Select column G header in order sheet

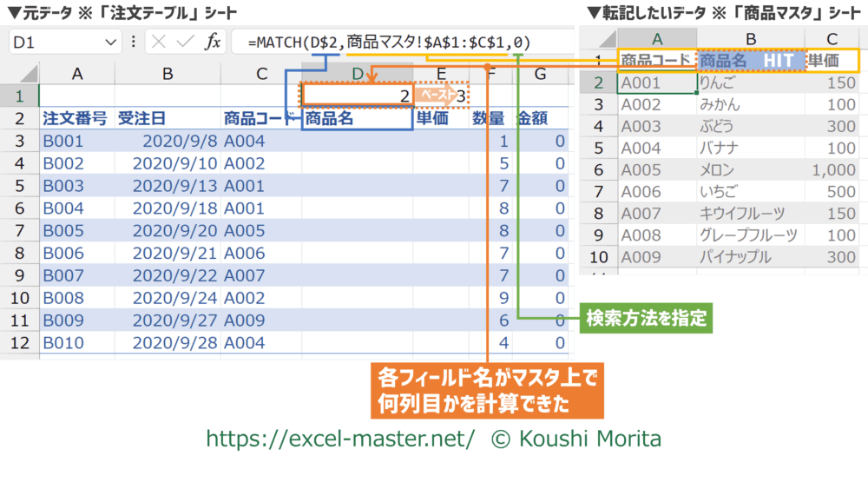click(540, 75)
